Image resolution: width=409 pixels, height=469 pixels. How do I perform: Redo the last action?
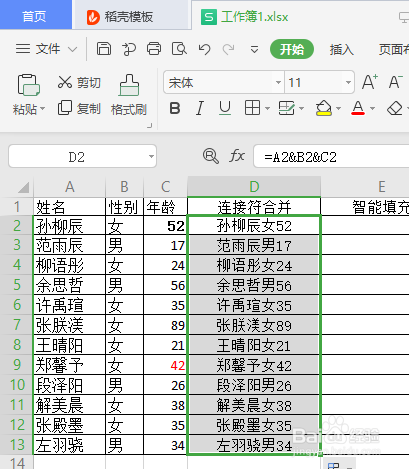[229, 49]
